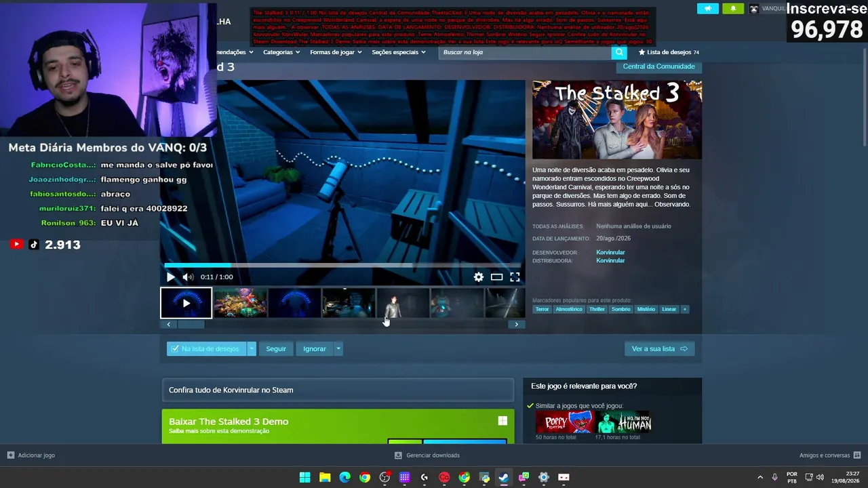Expand the wishlist options dropdown arrow
This screenshot has width=868, height=488.
[x=252, y=349]
